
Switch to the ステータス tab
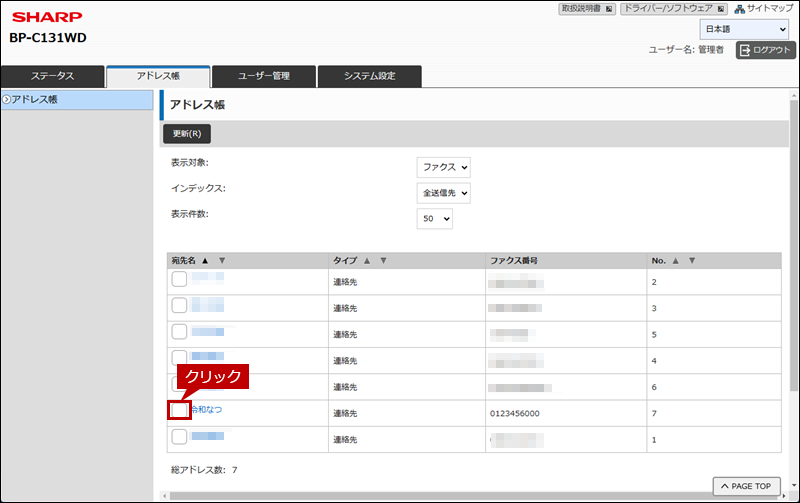(52, 76)
